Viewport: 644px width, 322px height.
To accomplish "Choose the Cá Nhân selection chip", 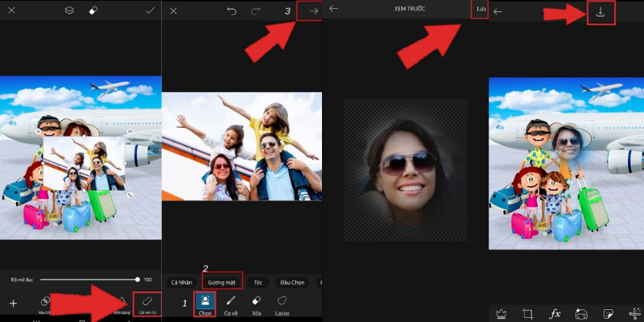I will [x=182, y=283].
